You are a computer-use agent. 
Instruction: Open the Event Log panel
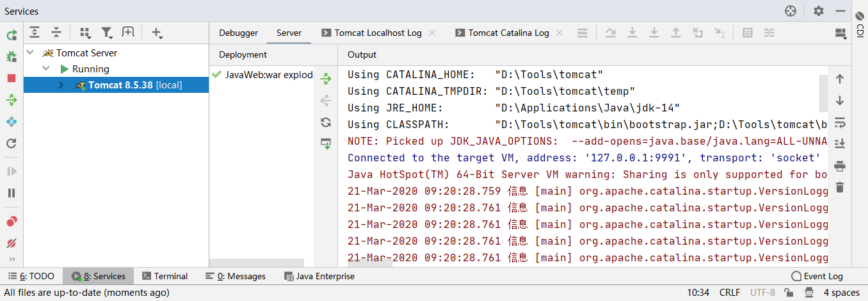click(x=817, y=276)
